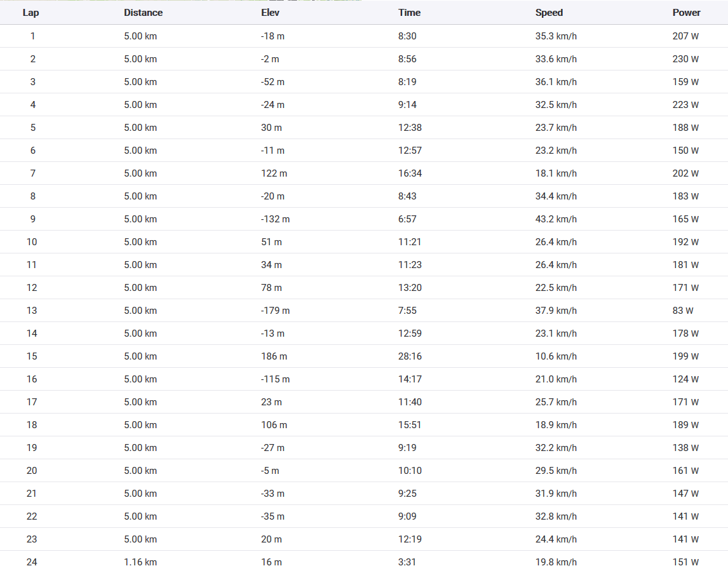
Task: Click the 28:16 lap time
Action: 410,356
